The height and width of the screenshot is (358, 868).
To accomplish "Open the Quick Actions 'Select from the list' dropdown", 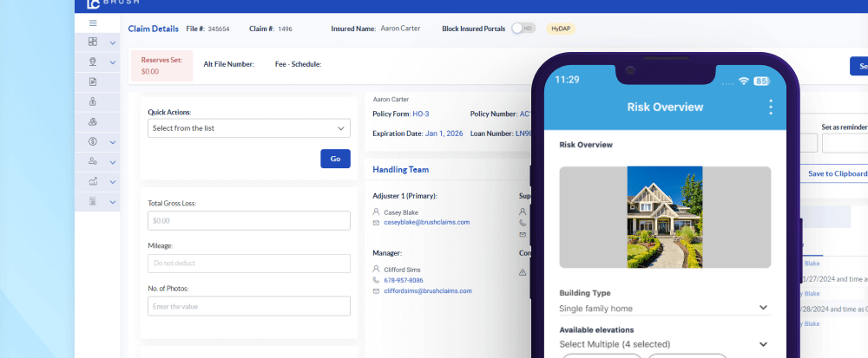I will 249,128.
